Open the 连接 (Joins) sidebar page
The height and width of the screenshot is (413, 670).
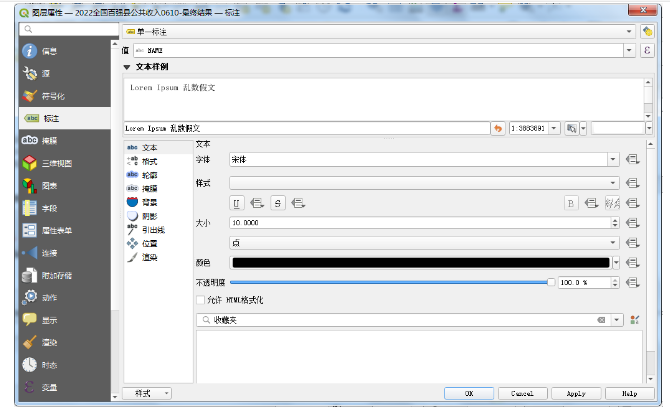pyautogui.click(x=65, y=253)
